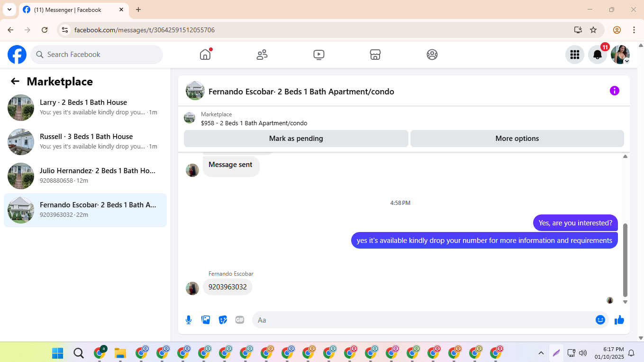This screenshot has width=644, height=362.
Task: Expand Chrome tab search dropdown
Action: click(9, 9)
